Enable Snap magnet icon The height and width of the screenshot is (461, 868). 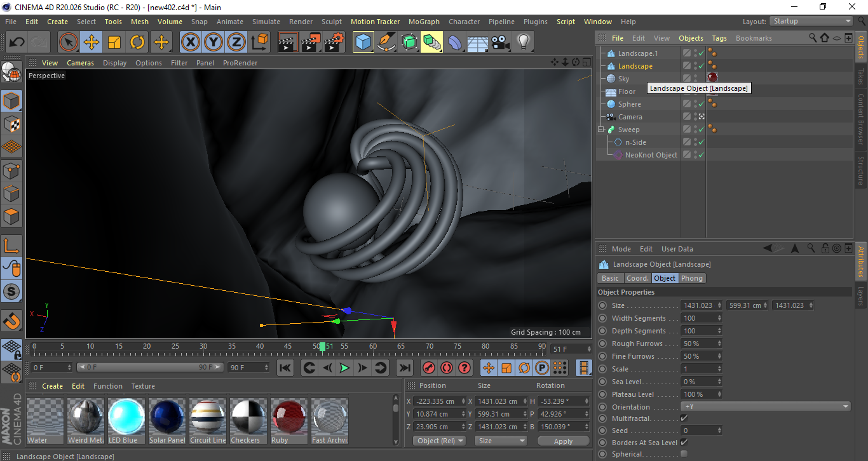pyautogui.click(x=11, y=320)
